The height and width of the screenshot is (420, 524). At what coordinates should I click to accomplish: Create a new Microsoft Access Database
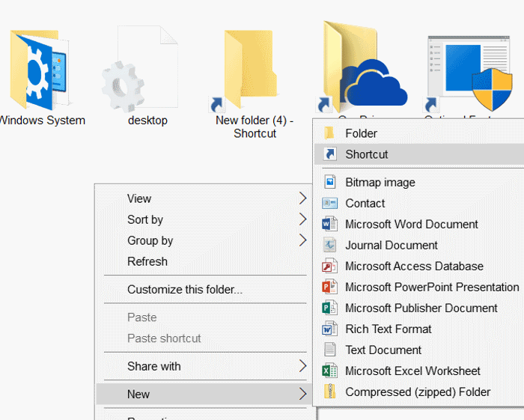[x=414, y=266]
